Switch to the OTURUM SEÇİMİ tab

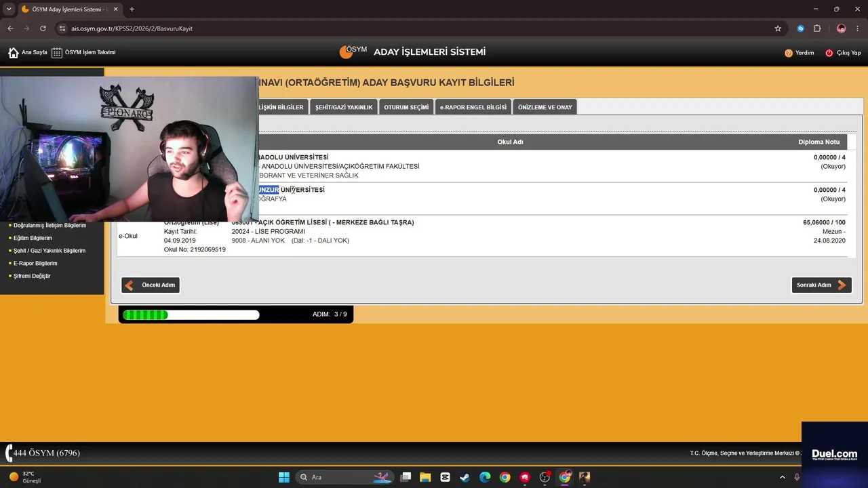tap(406, 107)
